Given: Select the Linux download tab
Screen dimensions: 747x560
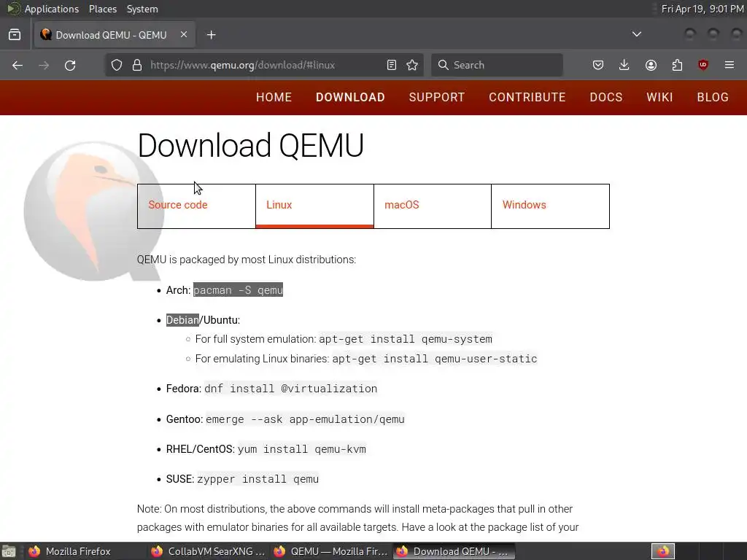Looking at the screenshot, I should tap(314, 206).
